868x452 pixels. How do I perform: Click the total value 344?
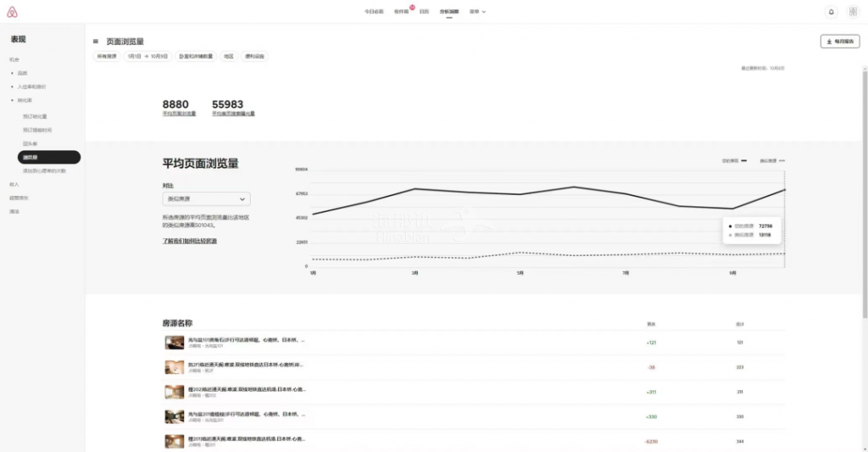point(739,442)
